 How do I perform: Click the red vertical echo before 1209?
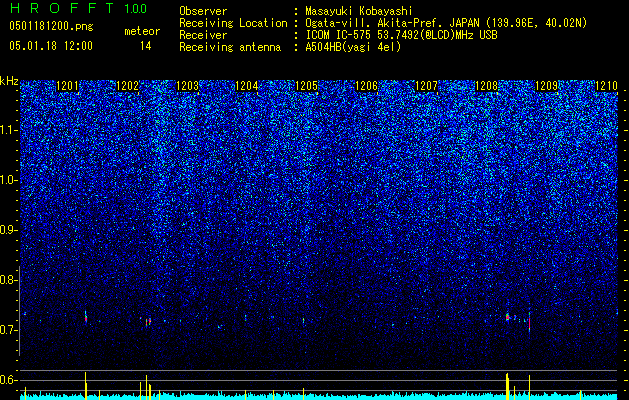tap(530, 323)
